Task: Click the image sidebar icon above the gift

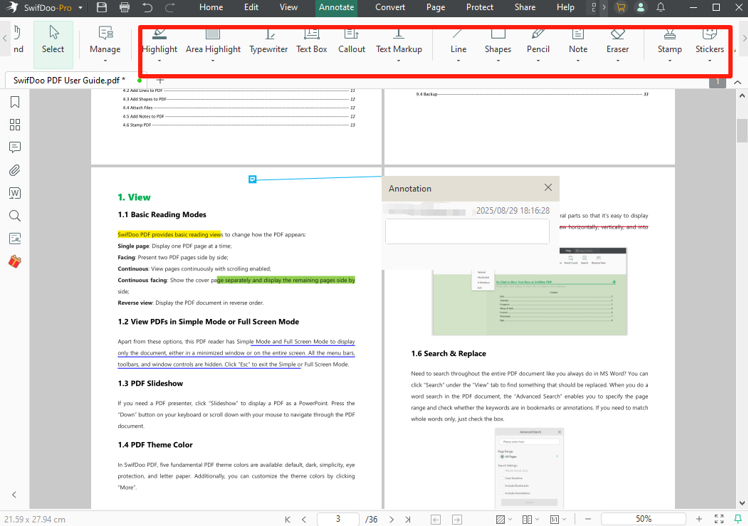Action: pyautogui.click(x=15, y=238)
